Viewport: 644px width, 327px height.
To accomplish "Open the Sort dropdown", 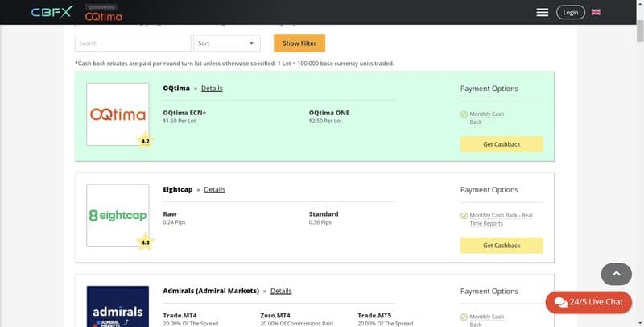I will click(227, 43).
